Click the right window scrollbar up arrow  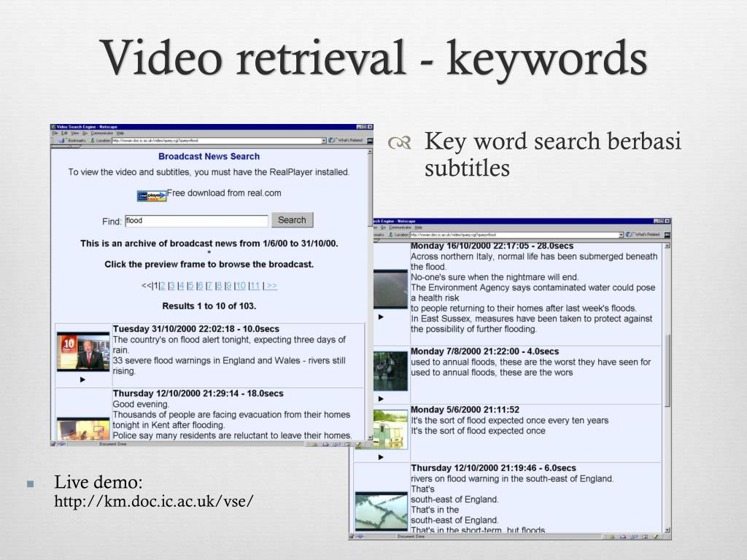667,246
